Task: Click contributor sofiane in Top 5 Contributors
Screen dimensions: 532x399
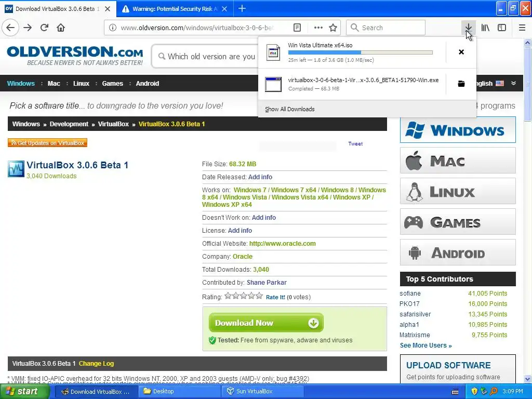Action: pyautogui.click(x=410, y=293)
